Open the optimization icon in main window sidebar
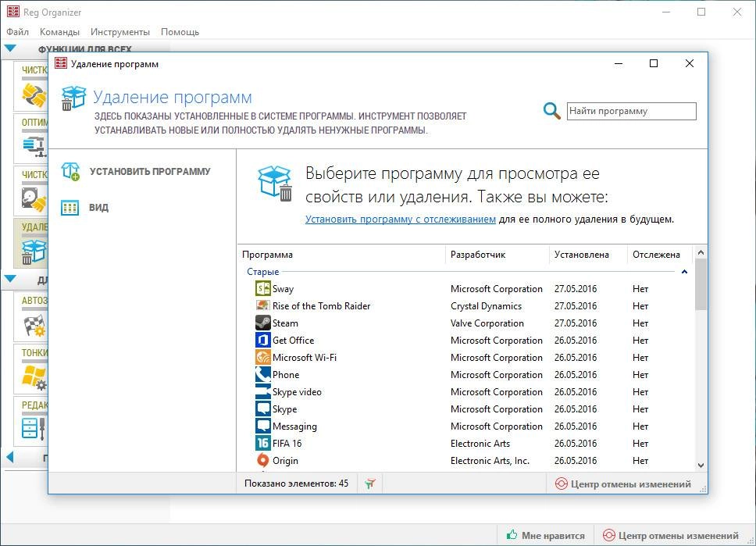The image size is (756, 546). [34, 145]
